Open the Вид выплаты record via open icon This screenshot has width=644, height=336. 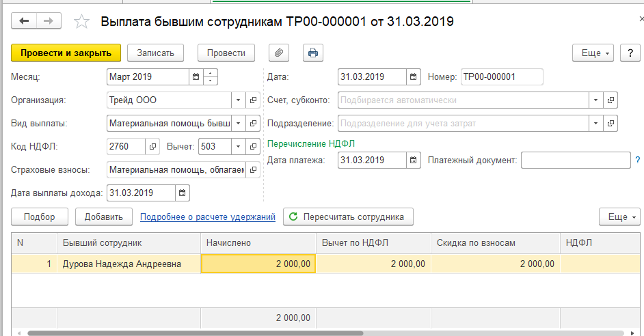point(253,123)
